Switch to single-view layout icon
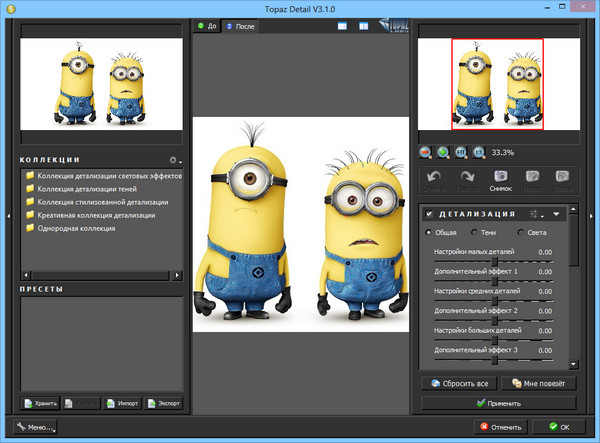Viewport: 600px width, 443px height. pyautogui.click(x=343, y=25)
